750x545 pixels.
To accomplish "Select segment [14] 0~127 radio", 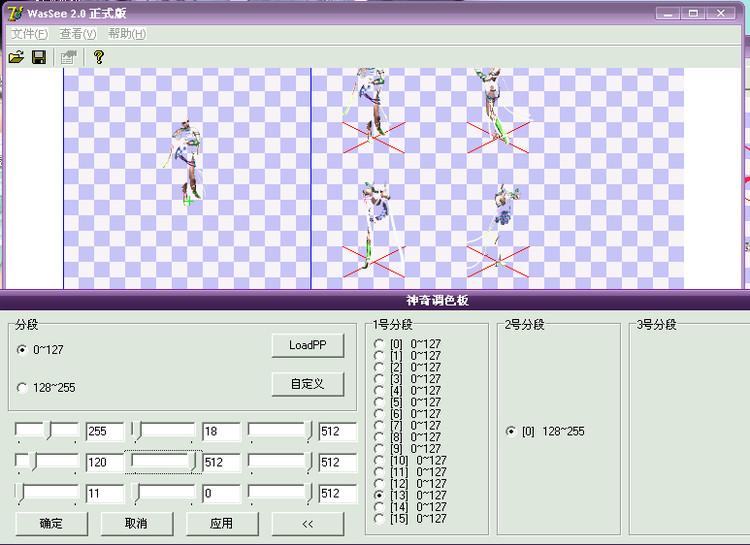I will tap(379, 507).
